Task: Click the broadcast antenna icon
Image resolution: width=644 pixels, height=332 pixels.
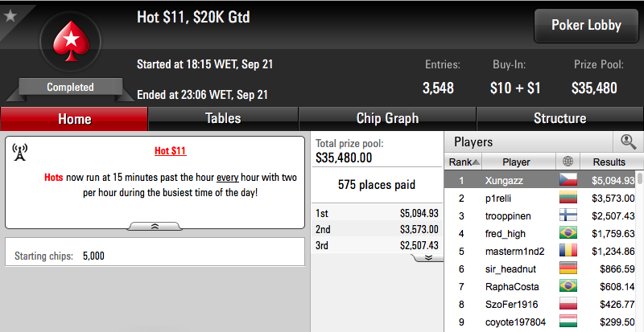Action: tap(19, 152)
